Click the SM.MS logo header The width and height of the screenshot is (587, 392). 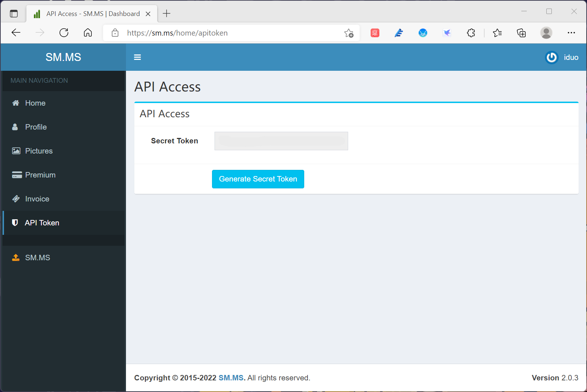point(63,57)
